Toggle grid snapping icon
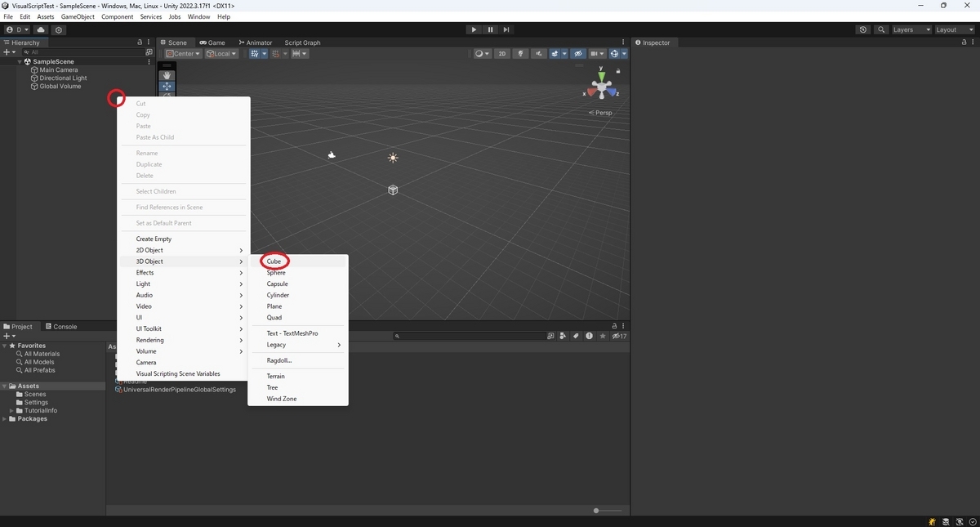The width and height of the screenshot is (980, 527). tap(255, 54)
